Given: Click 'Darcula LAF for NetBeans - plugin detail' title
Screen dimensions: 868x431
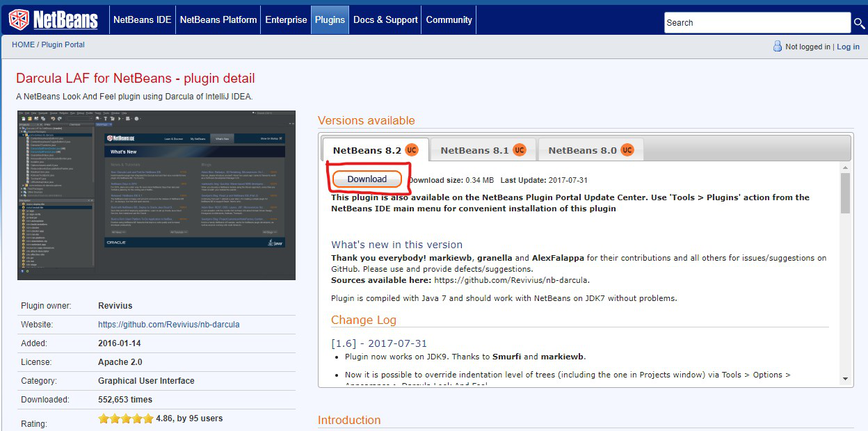Looking at the screenshot, I should (136, 78).
